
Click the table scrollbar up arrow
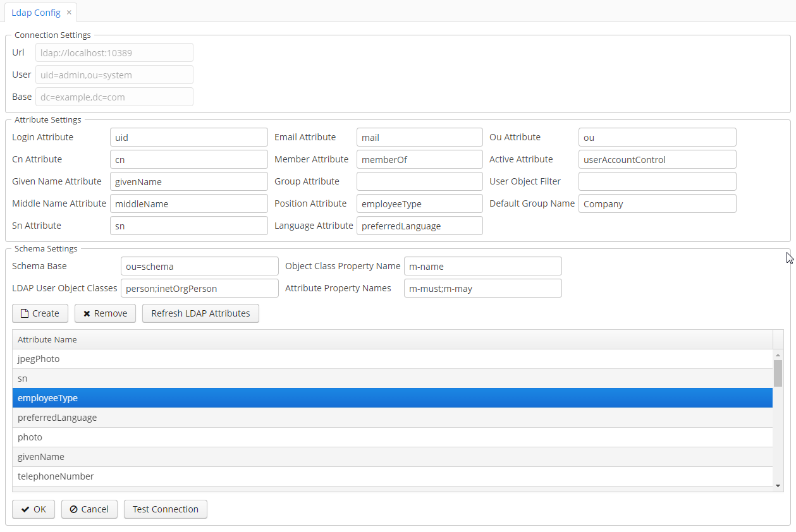pyautogui.click(x=778, y=355)
